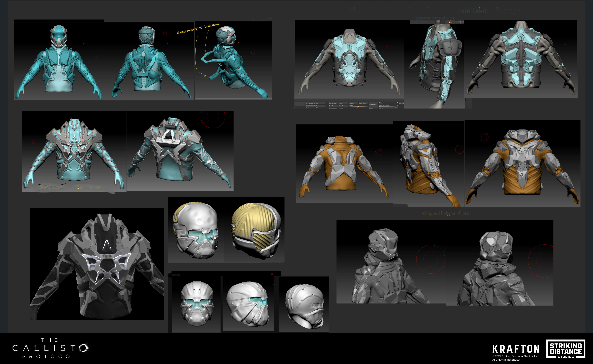Viewport: 593px width, 364px height.
Task: Click Decimate Current button
Action: pyautogui.click(x=316, y=106)
